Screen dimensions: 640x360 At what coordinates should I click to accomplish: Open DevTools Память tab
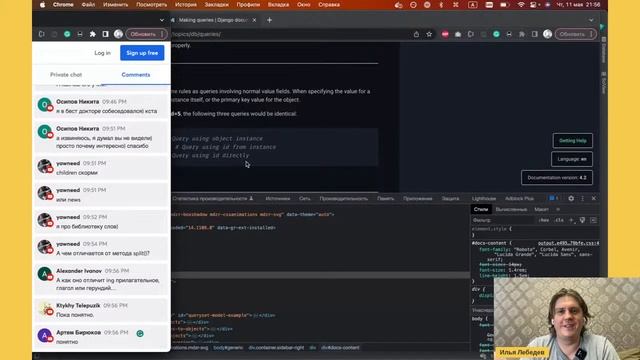386,199
